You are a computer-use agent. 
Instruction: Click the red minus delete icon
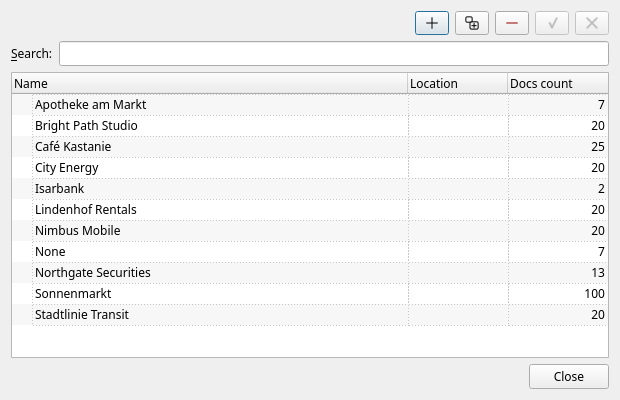click(x=512, y=23)
